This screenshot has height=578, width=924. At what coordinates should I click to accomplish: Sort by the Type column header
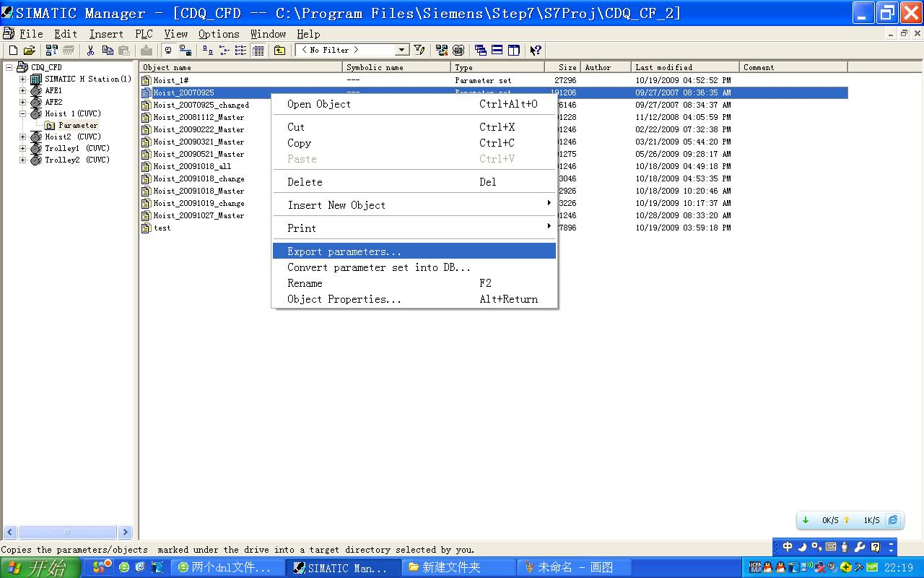coord(498,67)
